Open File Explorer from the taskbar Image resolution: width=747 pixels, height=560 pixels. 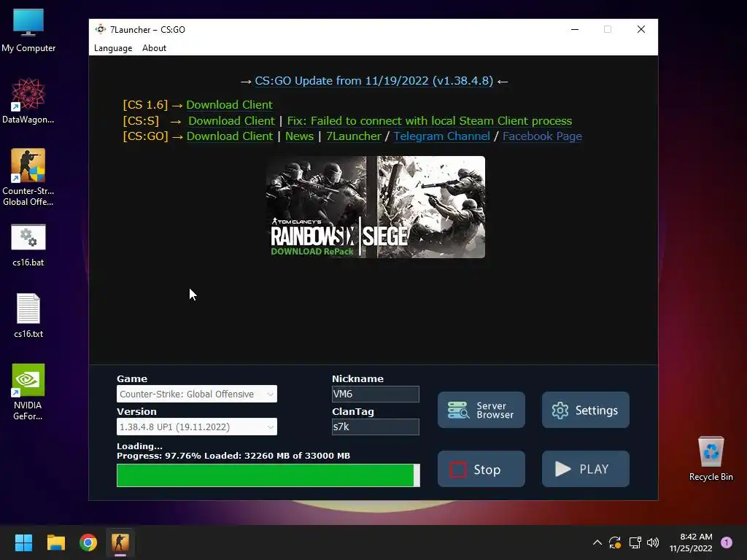(55, 542)
